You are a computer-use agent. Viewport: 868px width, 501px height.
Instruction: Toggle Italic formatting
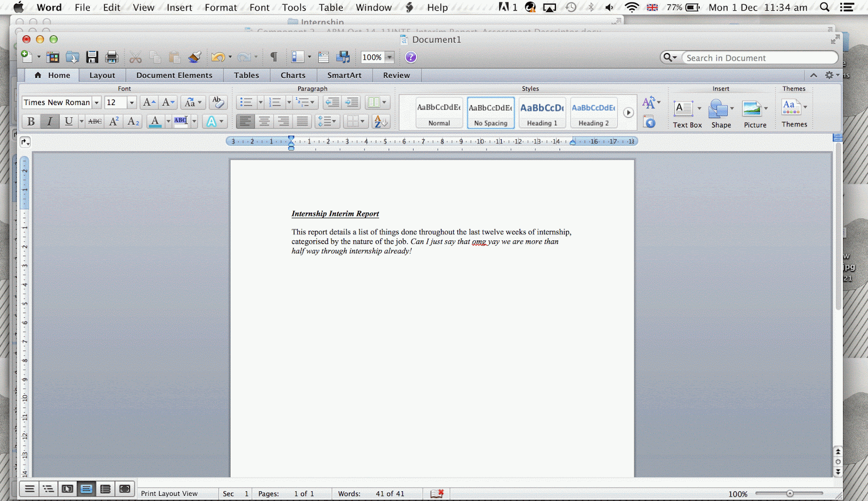pos(49,121)
